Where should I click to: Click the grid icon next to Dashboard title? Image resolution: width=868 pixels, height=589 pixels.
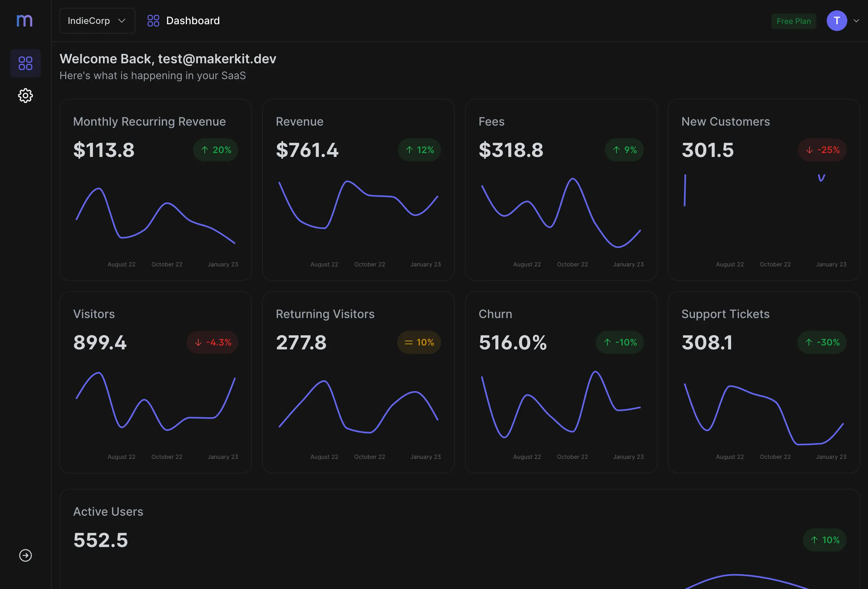click(153, 21)
